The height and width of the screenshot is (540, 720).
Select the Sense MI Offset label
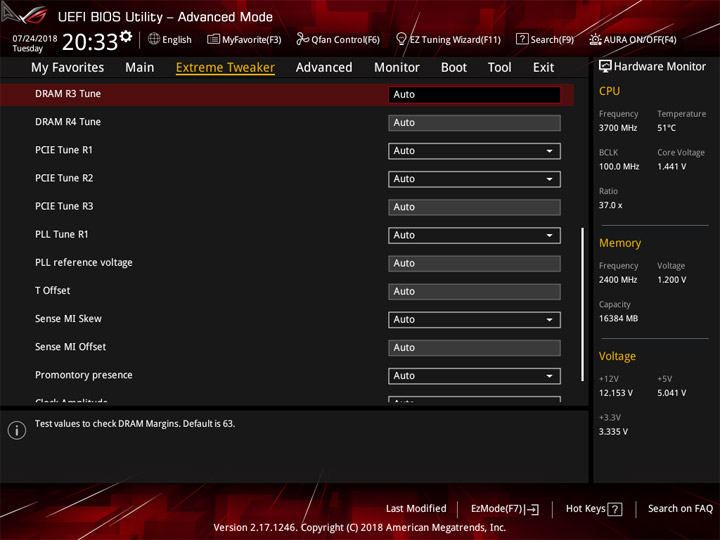pos(70,347)
